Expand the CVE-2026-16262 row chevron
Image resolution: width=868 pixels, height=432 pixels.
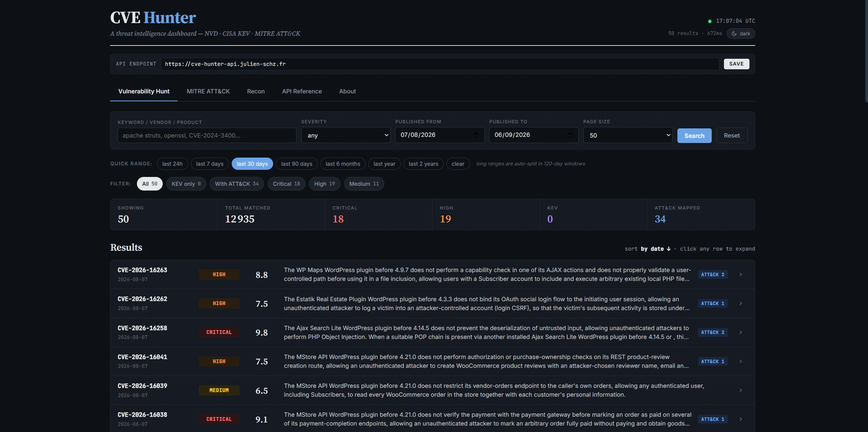pos(741,303)
